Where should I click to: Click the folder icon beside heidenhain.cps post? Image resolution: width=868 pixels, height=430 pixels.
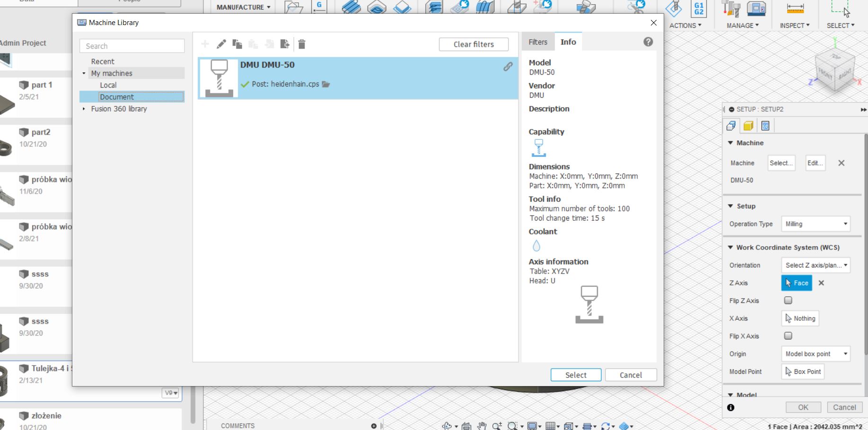326,84
